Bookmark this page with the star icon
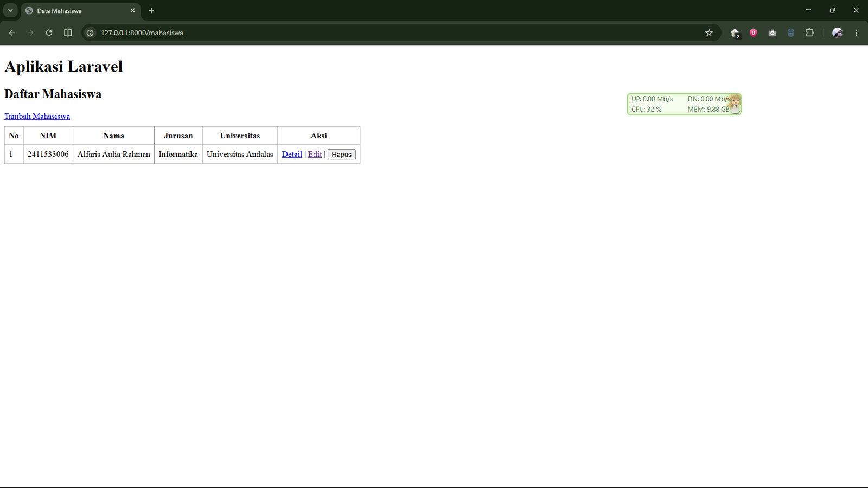 click(709, 33)
